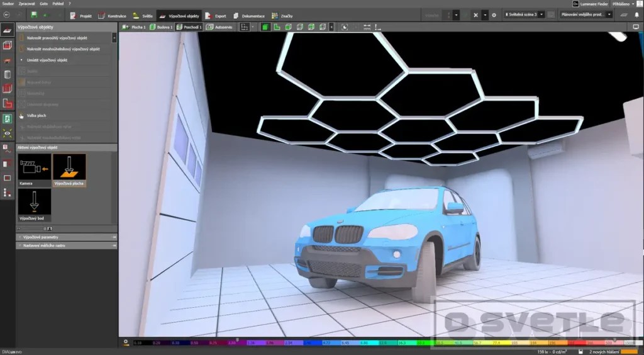Switch to the Projekt mode tab
The height and width of the screenshot is (355, 644).
point(81,16)
